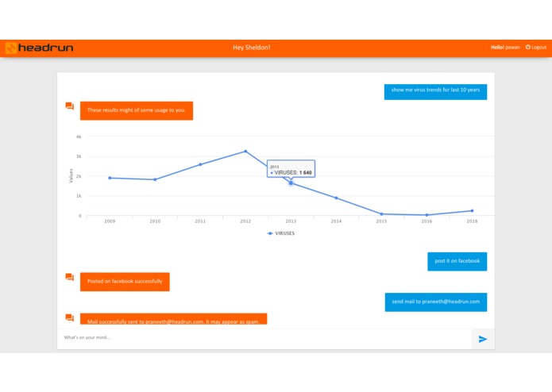The height and width of the screenshot is (392, 552).
Task: Click the "post it on facebook" message bubble
Action: (457, 261)
